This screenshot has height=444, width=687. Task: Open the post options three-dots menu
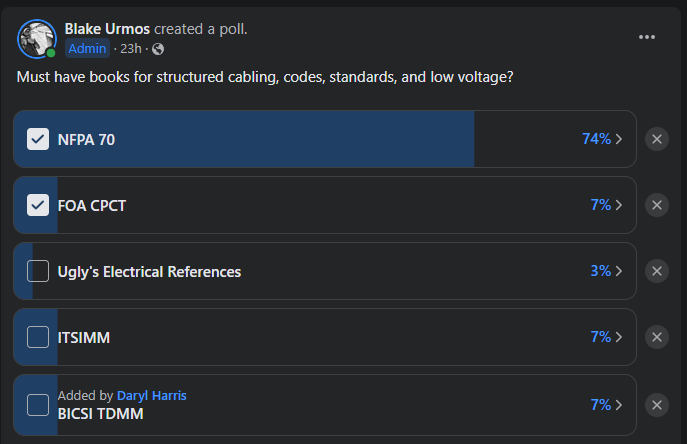647,37
